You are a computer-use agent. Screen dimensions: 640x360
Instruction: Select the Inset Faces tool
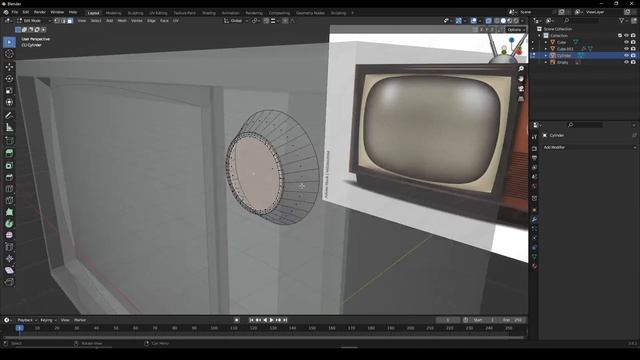point(9,165)
